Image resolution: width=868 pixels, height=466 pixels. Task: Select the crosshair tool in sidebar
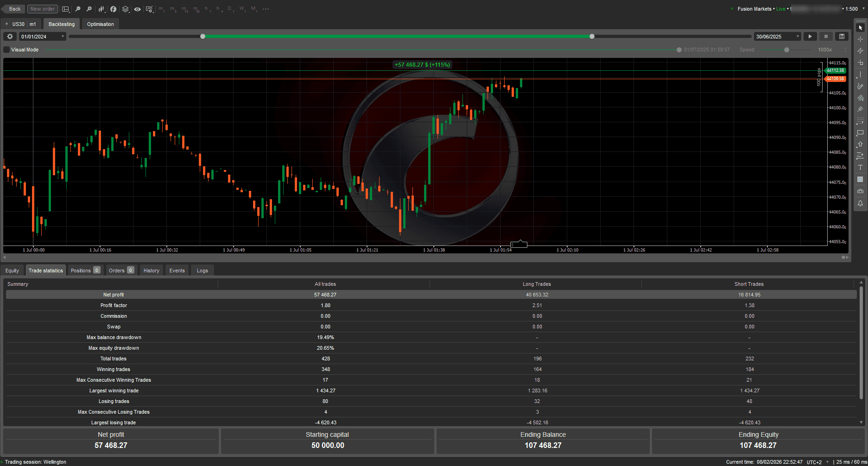(x=860, y=39)
